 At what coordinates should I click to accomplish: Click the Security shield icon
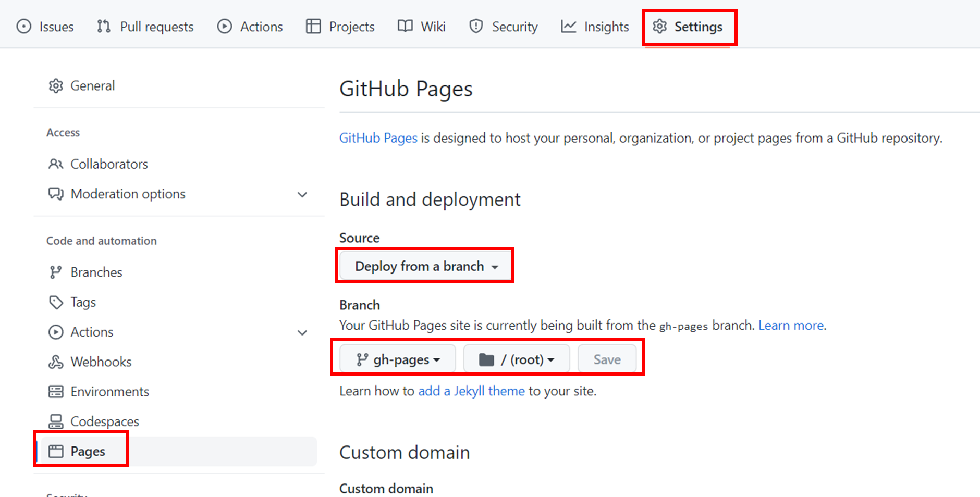[476, 26]
